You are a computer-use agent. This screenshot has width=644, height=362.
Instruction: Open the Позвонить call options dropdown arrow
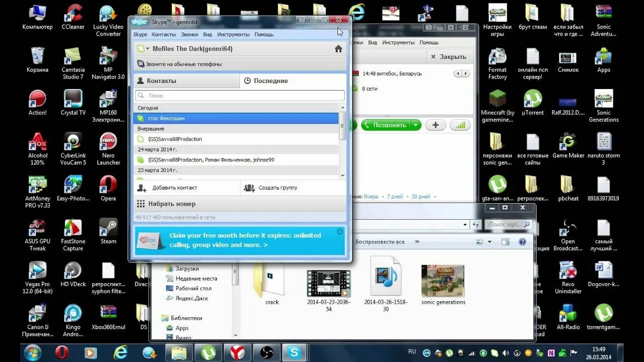416,125
